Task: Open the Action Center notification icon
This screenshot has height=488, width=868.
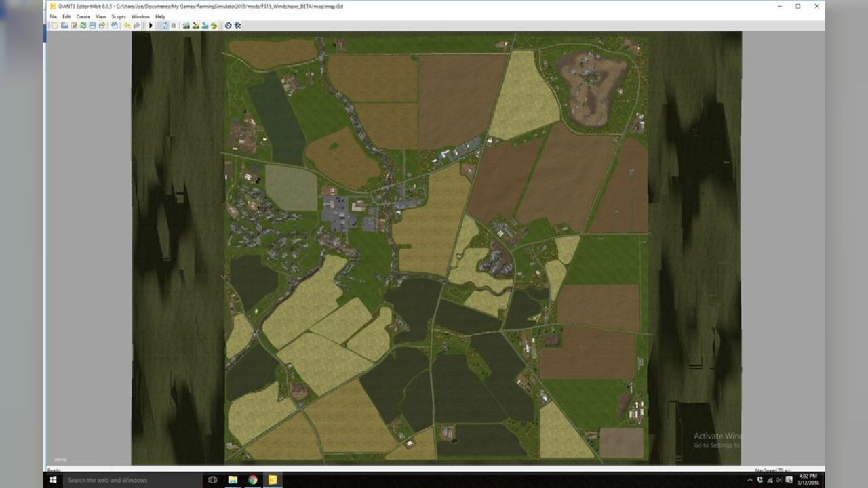Action: (x=789, y=480)
